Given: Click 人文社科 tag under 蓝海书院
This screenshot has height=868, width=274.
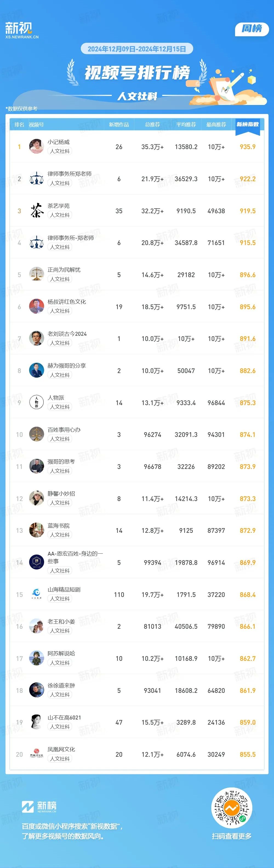Looking at the screenshot, I should coord(60,535).
